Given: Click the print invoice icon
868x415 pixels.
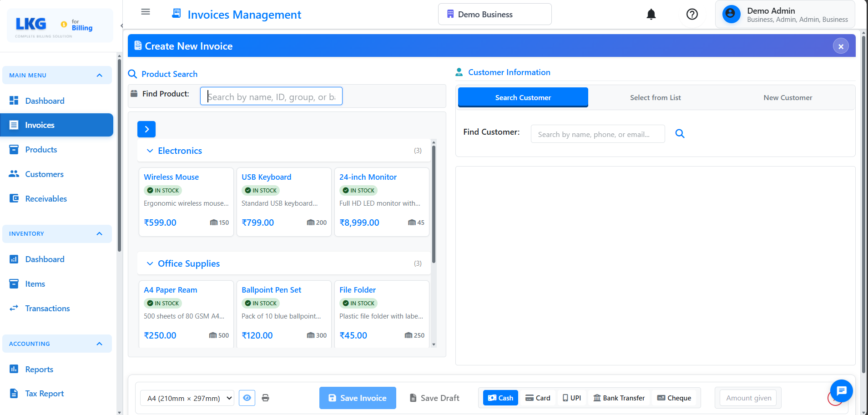Looking at the screenshot, I should pyautogui.click(x=266, y=398).
